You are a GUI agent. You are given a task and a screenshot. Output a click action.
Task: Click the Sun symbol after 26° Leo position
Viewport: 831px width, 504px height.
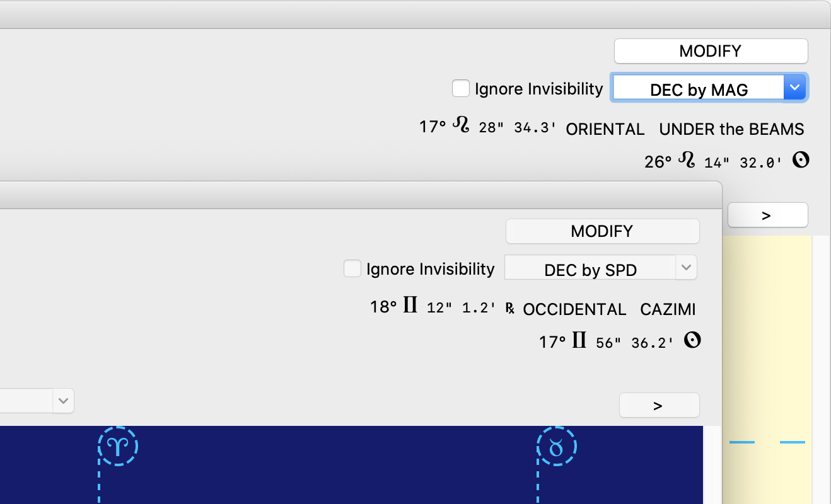pos(800,161)
